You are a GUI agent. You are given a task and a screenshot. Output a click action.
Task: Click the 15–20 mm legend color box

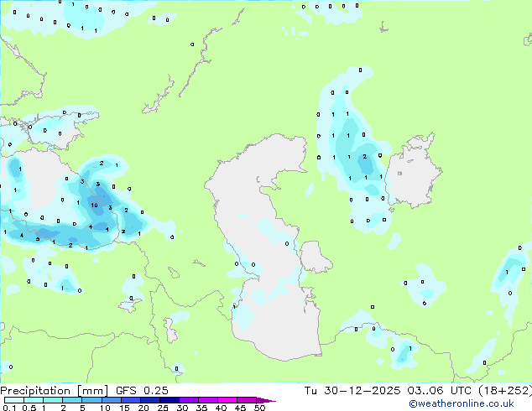coord(131,400)
